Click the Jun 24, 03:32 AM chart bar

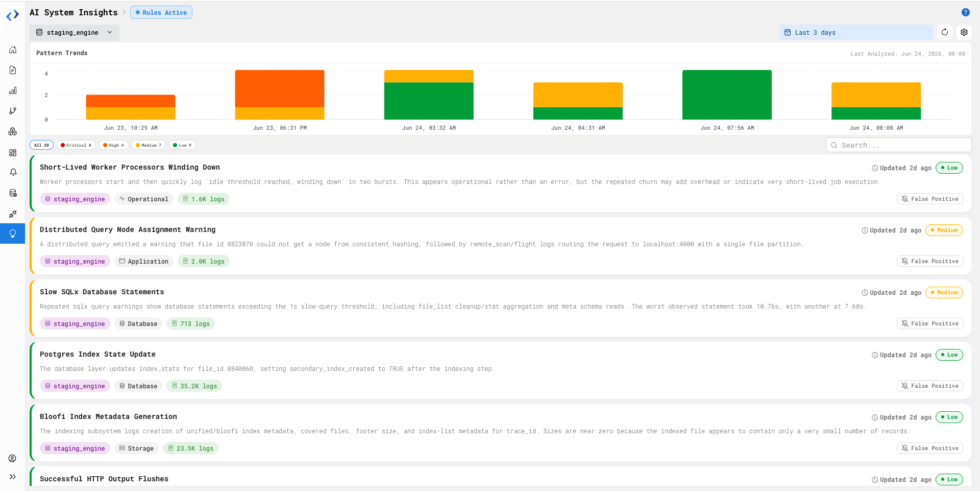tap(429, 95)
